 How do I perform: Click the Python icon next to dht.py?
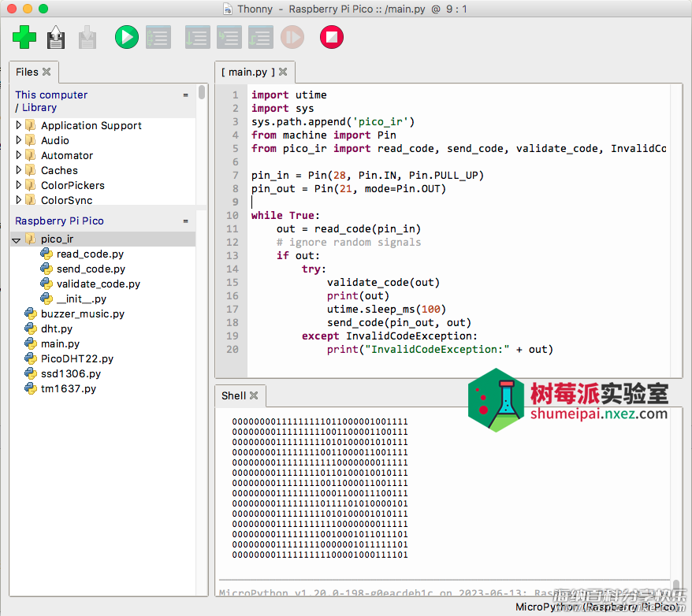[31, 328]
